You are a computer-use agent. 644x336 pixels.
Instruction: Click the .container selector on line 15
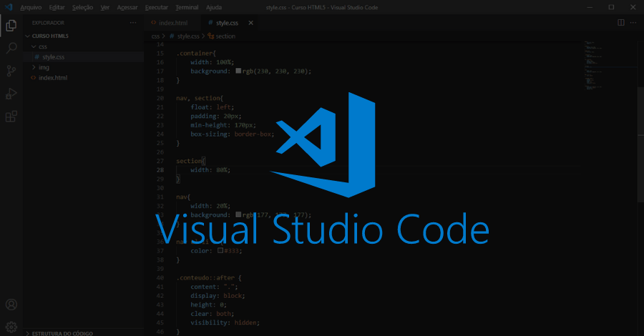click(x=194, y=54)
